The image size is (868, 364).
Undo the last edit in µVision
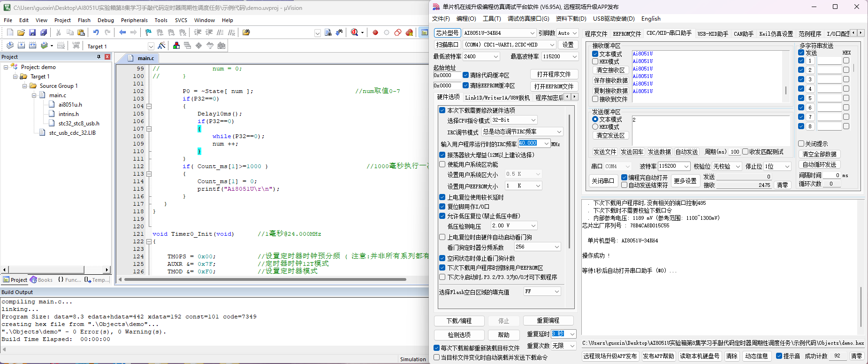tap(96, 32)
